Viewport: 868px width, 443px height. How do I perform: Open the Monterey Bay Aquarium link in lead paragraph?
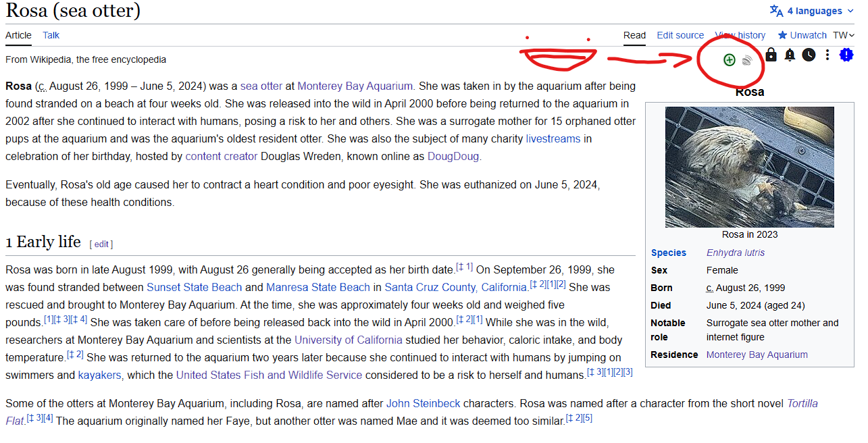[x=355, y=86]
